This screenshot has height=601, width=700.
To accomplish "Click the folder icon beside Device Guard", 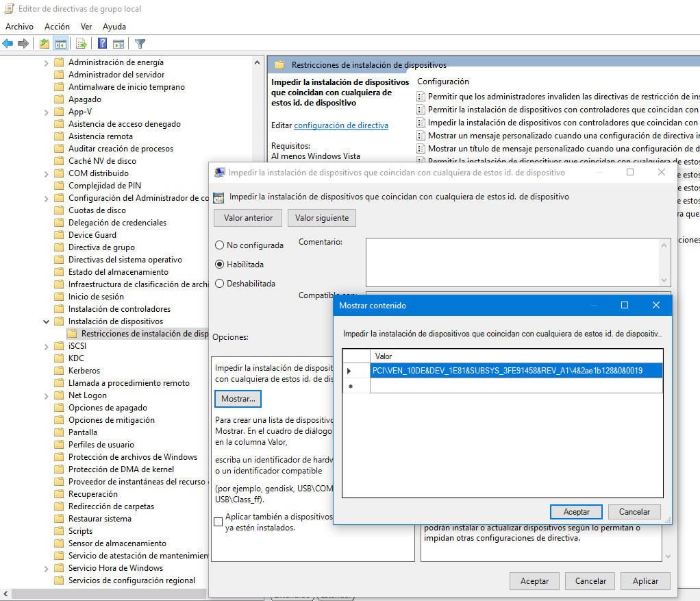I will click(59, 235).
